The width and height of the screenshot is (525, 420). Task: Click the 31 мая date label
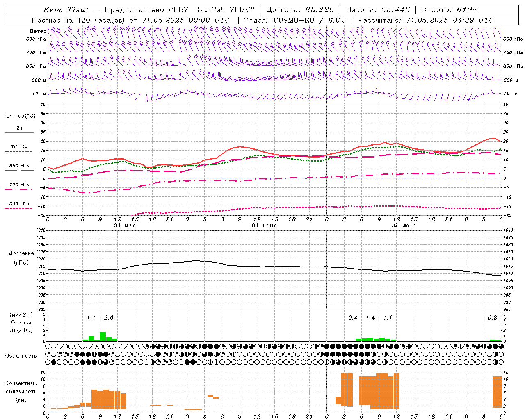[x=125, y=226]
